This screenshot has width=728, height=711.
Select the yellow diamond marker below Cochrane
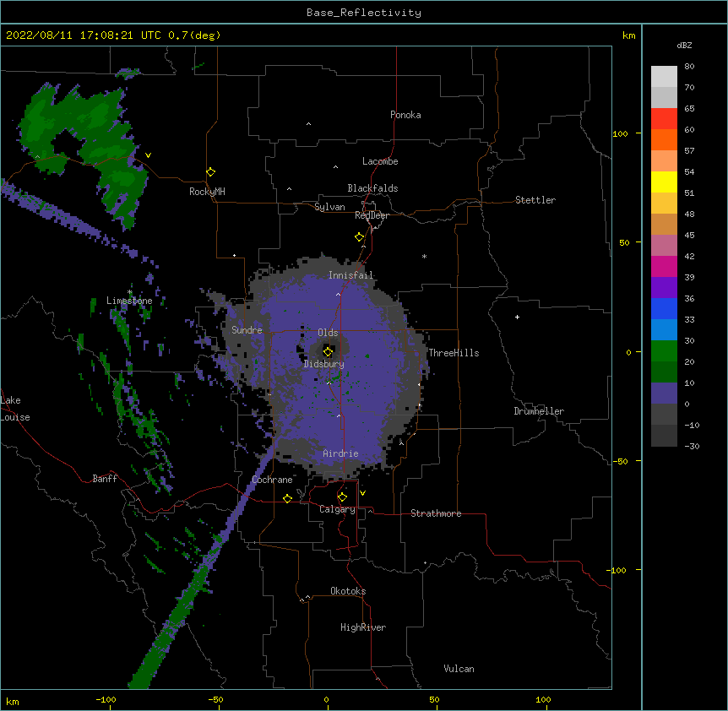(287, 498)
